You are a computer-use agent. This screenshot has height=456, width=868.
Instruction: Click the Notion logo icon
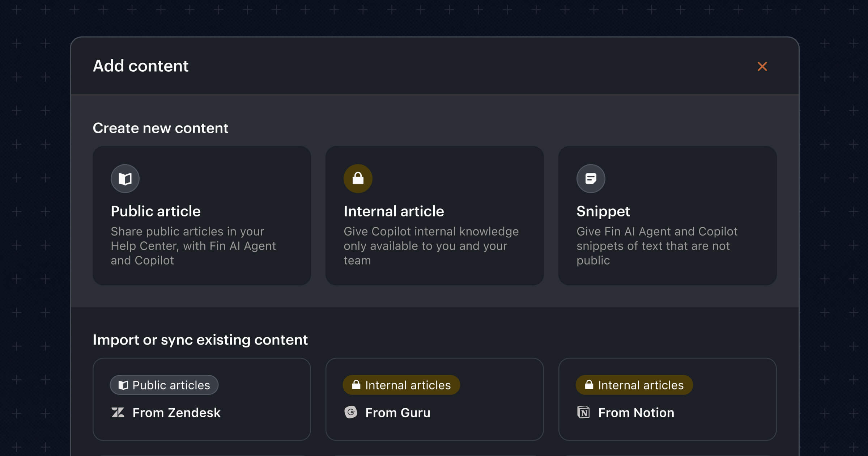(583, 412)
